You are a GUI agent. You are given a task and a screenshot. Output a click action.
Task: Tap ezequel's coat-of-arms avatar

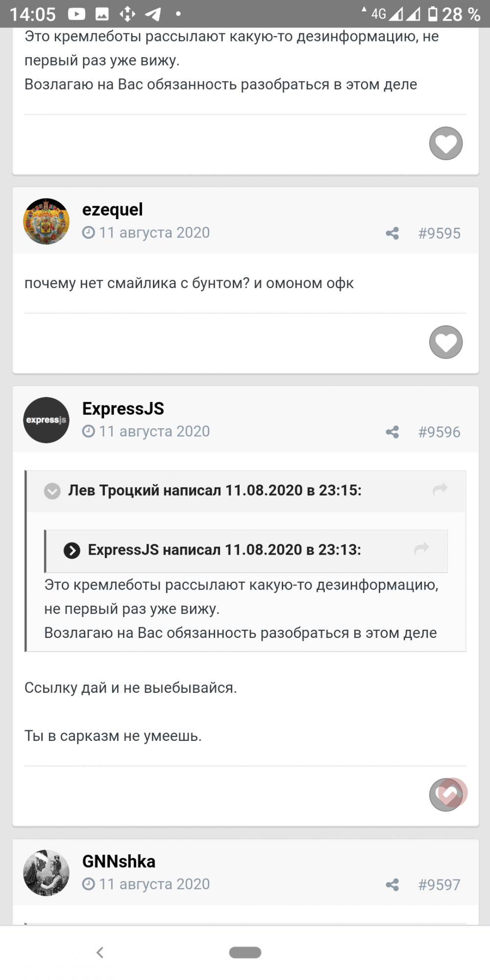[47, 221]
